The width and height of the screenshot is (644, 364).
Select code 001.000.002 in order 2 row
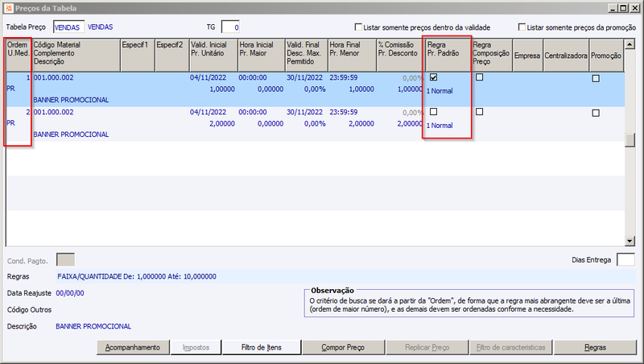(x=53, y=112)
